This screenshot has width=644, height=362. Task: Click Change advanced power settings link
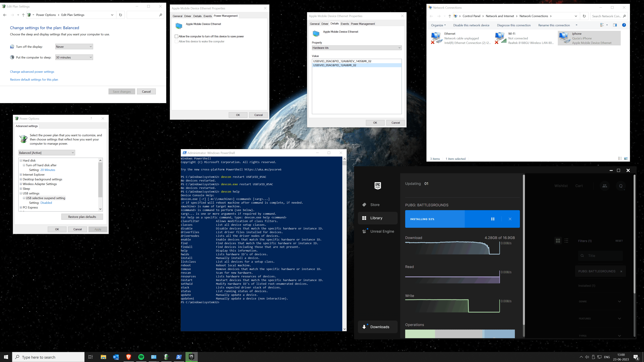tap(32, 72)
